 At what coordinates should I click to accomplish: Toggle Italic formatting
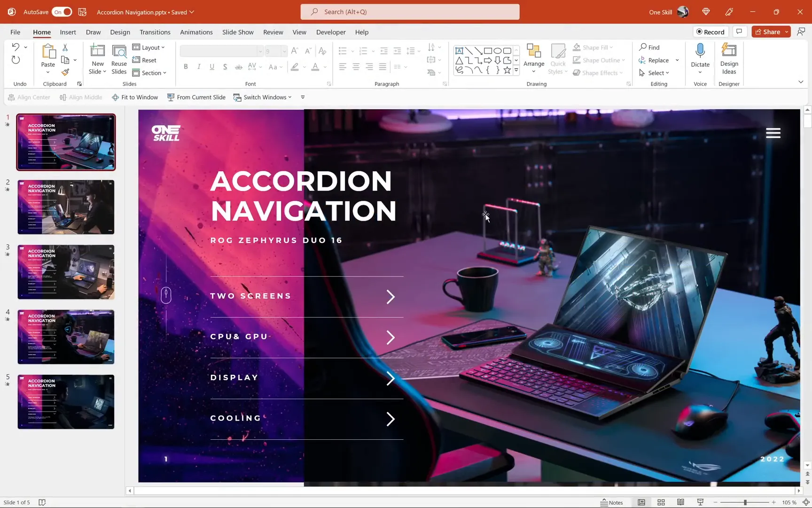click(199, 67)
